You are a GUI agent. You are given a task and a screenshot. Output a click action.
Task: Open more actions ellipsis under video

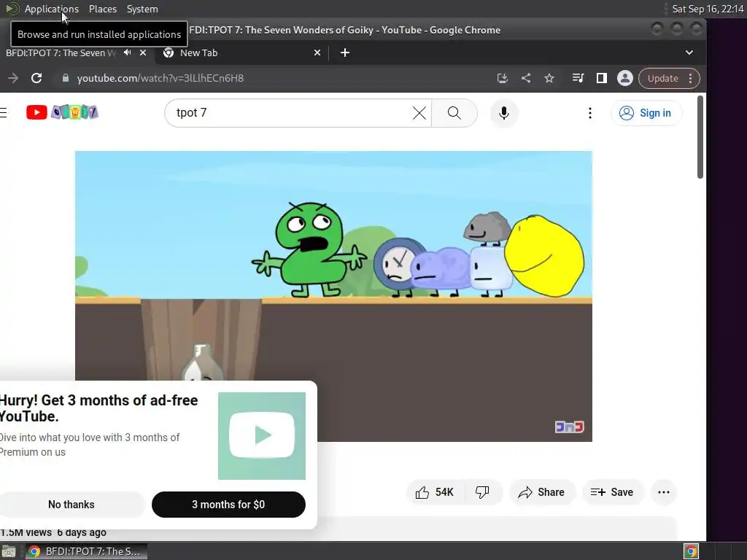tap(664, 492)
